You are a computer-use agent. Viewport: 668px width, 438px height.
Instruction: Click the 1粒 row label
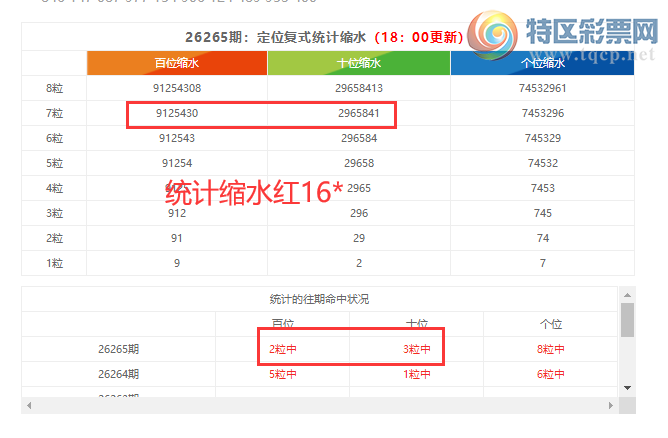tap(55, 263)
